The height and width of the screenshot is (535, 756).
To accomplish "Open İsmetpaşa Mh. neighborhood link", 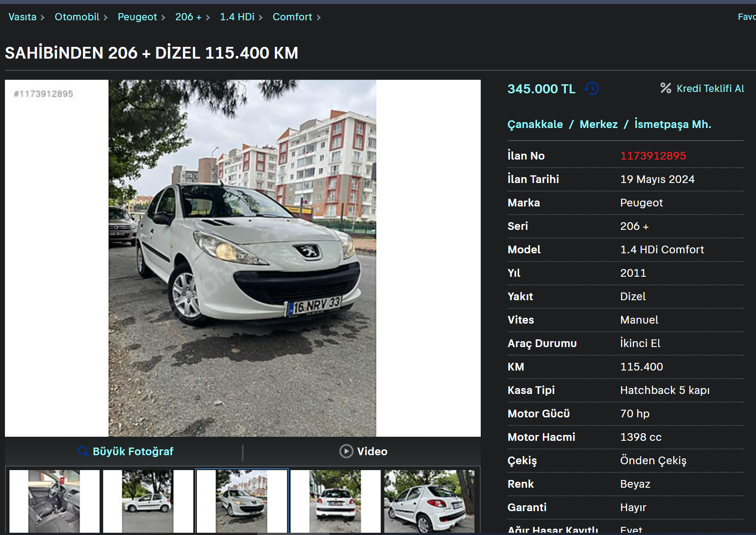I will (673, 124).
